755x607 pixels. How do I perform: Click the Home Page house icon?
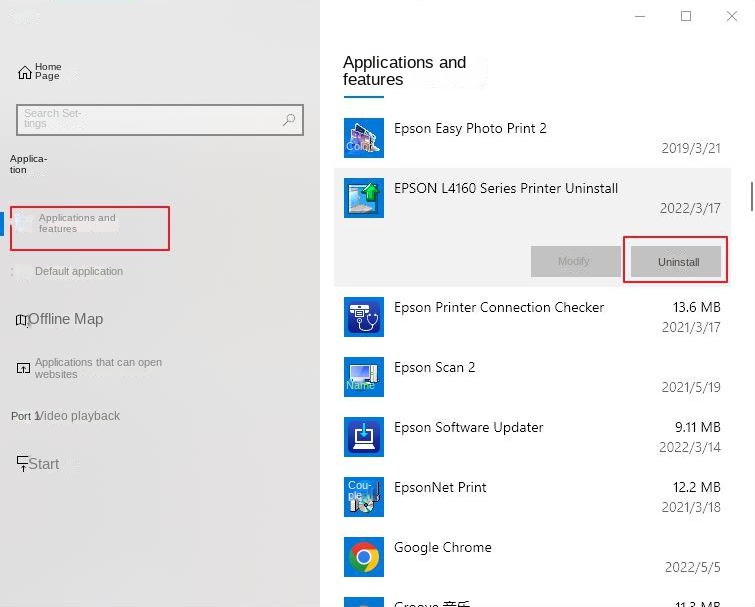25,72
